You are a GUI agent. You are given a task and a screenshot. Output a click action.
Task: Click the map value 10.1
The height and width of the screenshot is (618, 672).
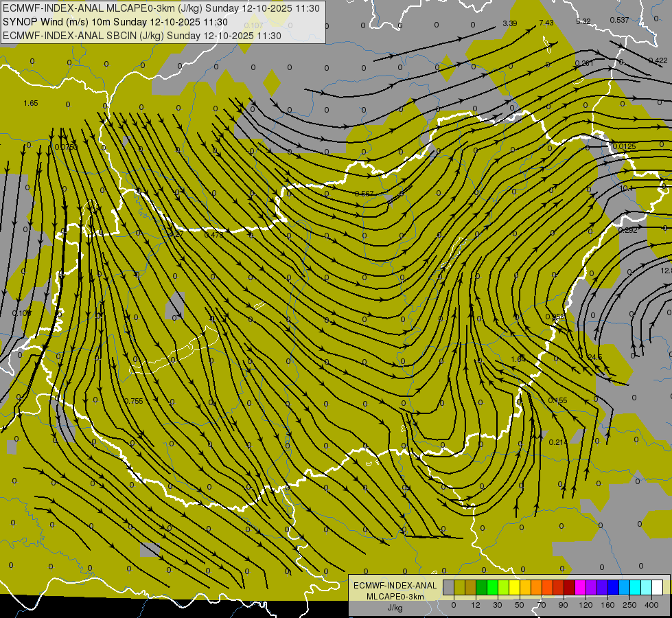pos(626,188)
